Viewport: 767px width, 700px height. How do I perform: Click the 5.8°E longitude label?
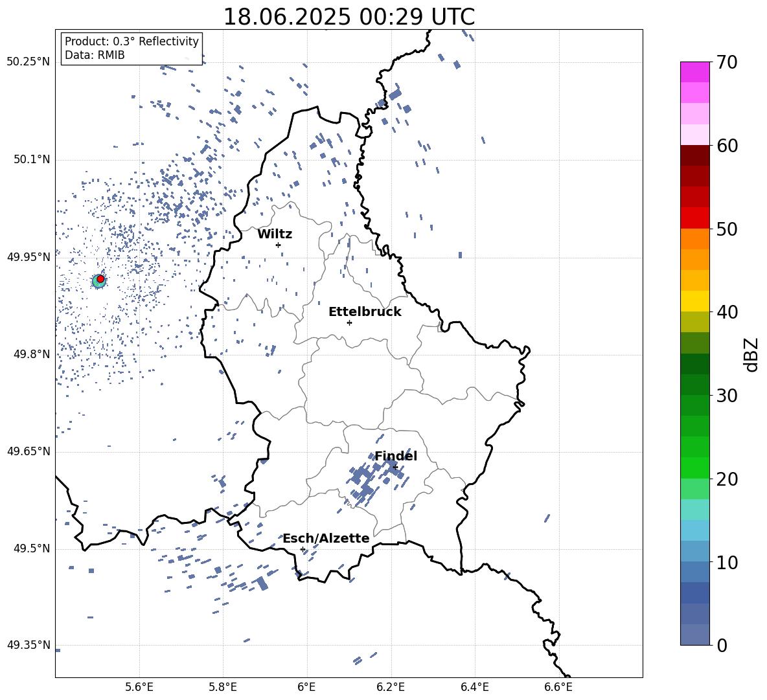point(223,687)
